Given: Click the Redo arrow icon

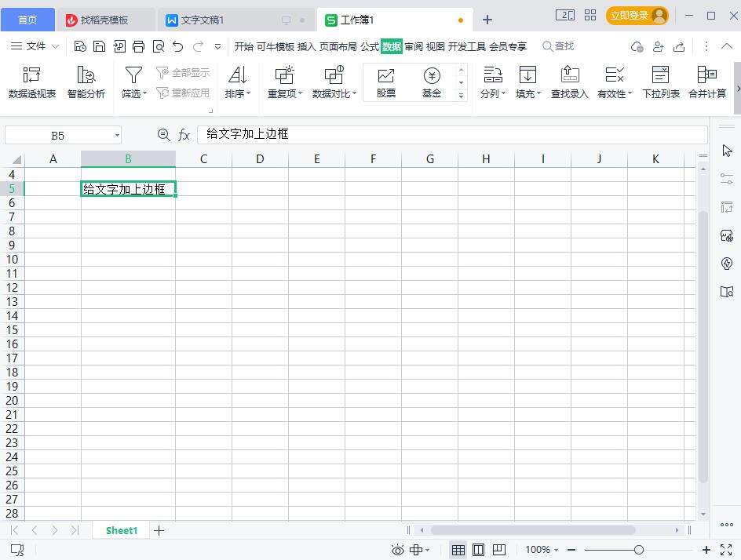Looking at the screenshot, I should click(x=198, y=46).
